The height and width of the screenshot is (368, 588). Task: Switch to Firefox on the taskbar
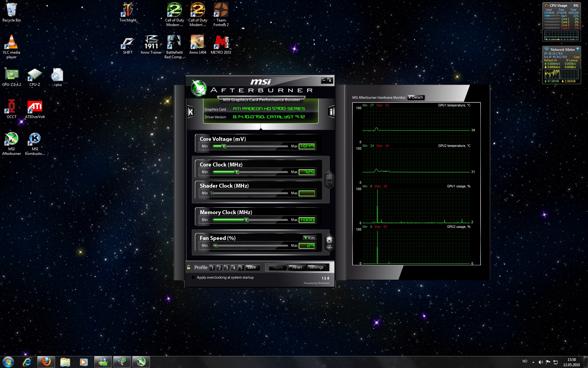click(46, 362)
